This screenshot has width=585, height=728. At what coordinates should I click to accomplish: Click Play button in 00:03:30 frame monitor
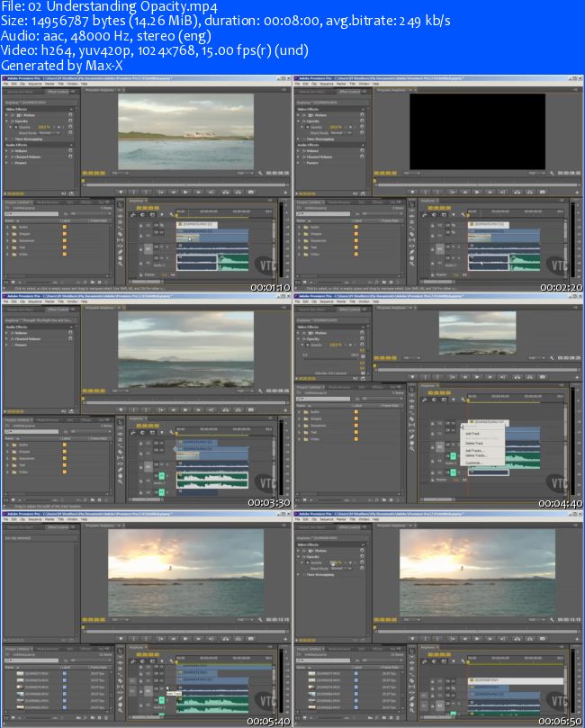(x=185, y=409)
